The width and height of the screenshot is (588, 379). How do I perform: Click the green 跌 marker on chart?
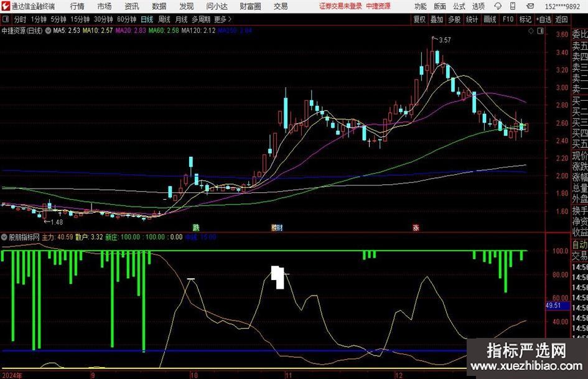pos(196,227)
